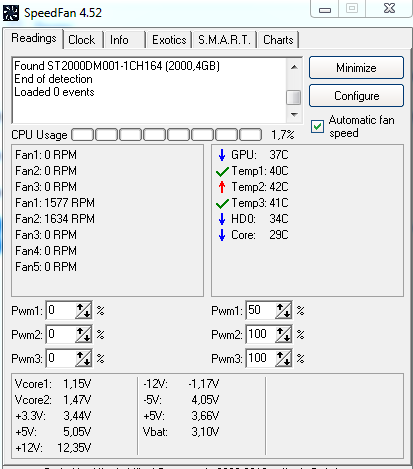The width and height of the screenshot is (413, 469).
Task: Click the Minimize button
Action: pos(356,68)
